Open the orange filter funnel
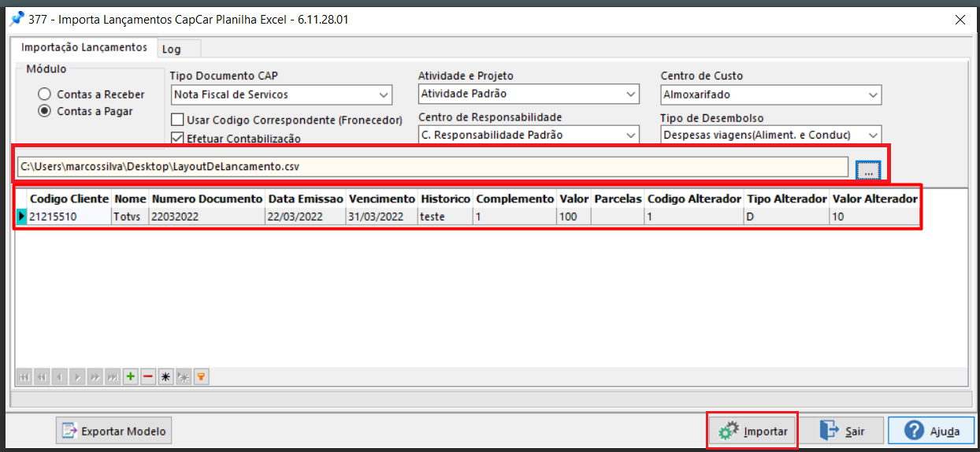Screen dimensions: 980x452 201,377
